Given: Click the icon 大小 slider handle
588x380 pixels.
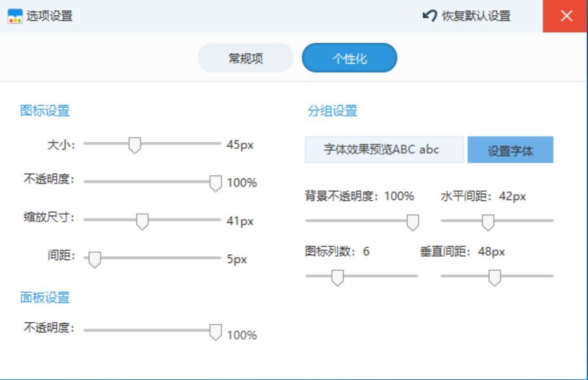Looking at the screenshot, I should coord(134,145).
